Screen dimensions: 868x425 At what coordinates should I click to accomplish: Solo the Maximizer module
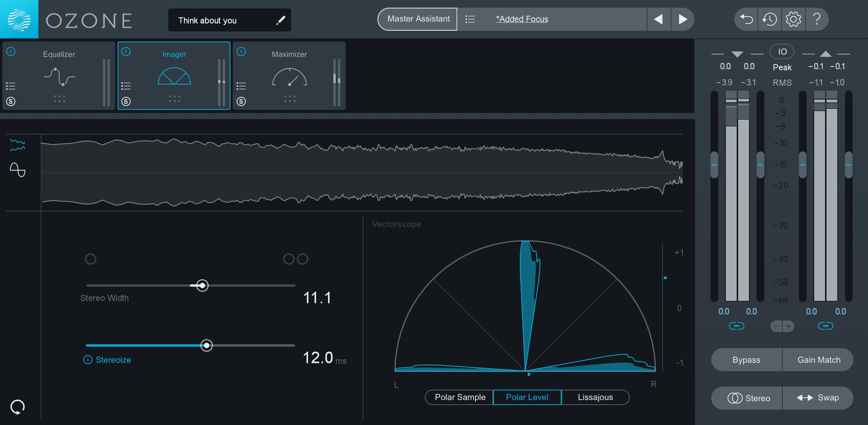241,101
